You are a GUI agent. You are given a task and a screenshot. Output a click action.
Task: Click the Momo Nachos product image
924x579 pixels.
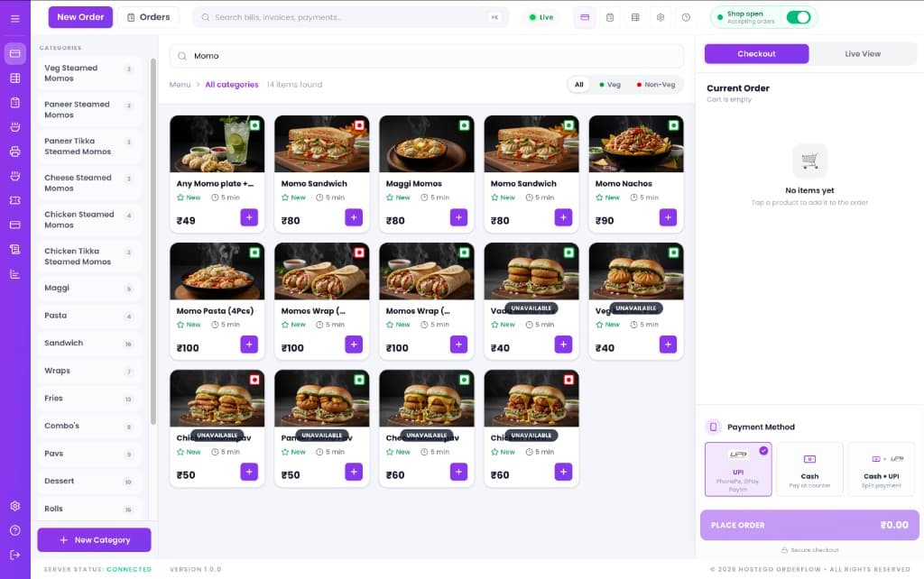(x=636, y=143)
